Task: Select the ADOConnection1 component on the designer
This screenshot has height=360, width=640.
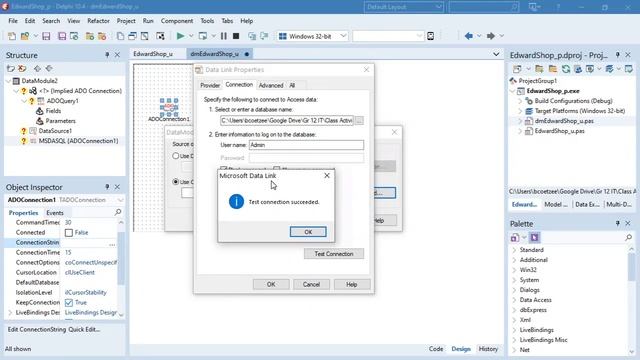Action: pyautogui.click(x=169, y=107)
